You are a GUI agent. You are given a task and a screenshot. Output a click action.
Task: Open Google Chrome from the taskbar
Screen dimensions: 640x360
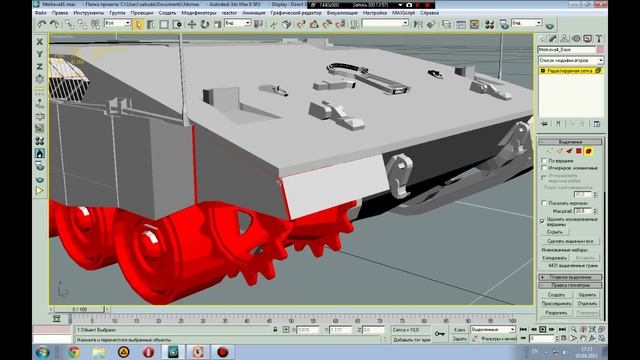pos(74,351)
